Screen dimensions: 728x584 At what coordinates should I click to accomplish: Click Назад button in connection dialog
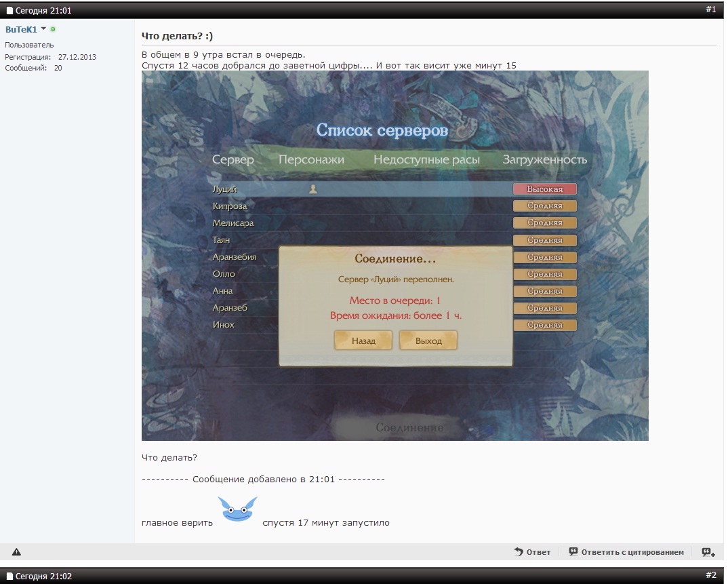(363, 340)
